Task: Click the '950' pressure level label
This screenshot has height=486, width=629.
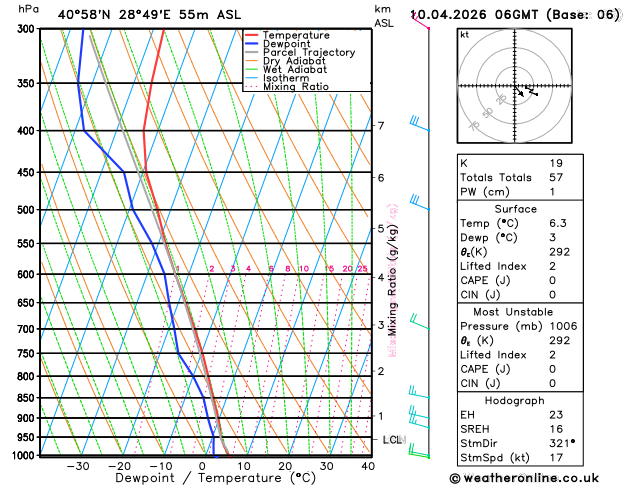Action: click(x=28, y=437)
